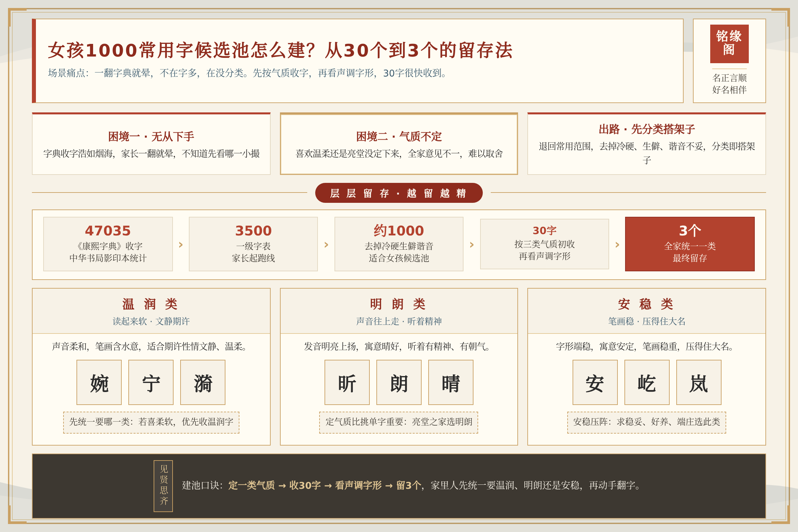The width and height of the screenshot is (798, 532).
Task: Select the 漪 character tile
Action: click(203, 382)
